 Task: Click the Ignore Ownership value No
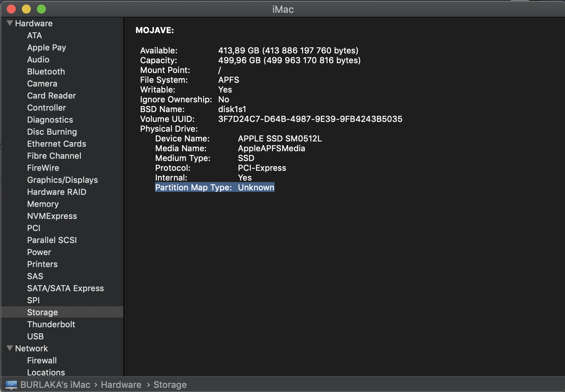pyautogui.click(x=224, y=99)
